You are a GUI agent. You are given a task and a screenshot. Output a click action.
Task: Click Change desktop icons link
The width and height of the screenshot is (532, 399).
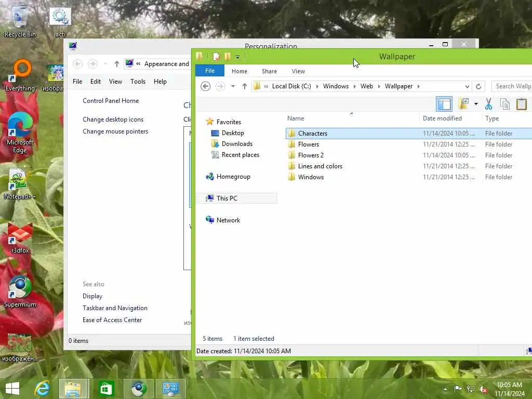[113, 119]
